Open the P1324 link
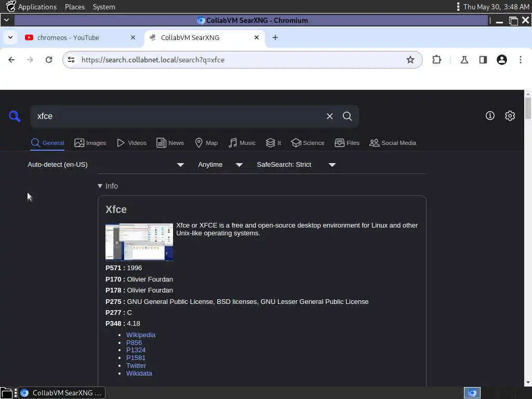The height and width of the screenshot is (399, 532). 136,350
